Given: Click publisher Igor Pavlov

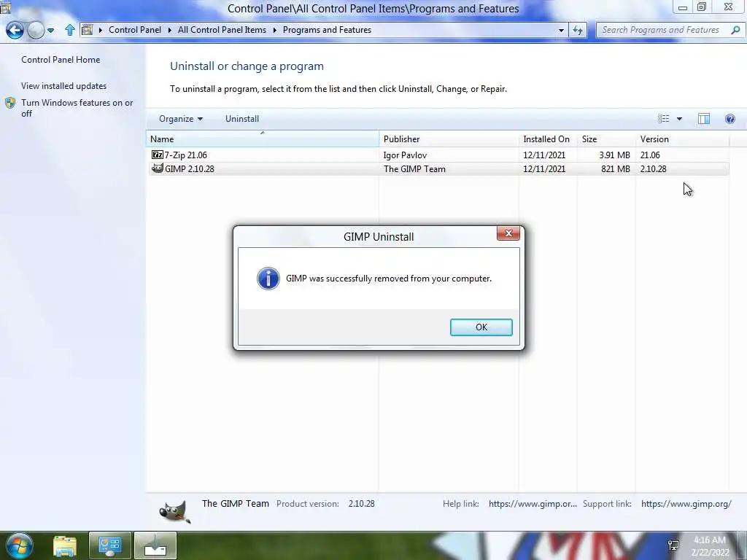Looking at the screenshot, I should tap(405, 155).
